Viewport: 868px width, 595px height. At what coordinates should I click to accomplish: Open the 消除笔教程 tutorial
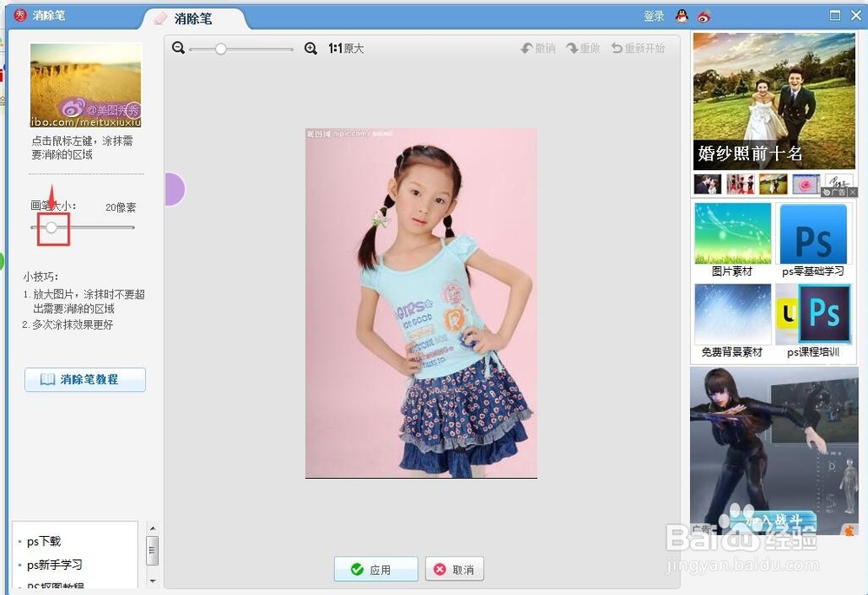point(84,379)
